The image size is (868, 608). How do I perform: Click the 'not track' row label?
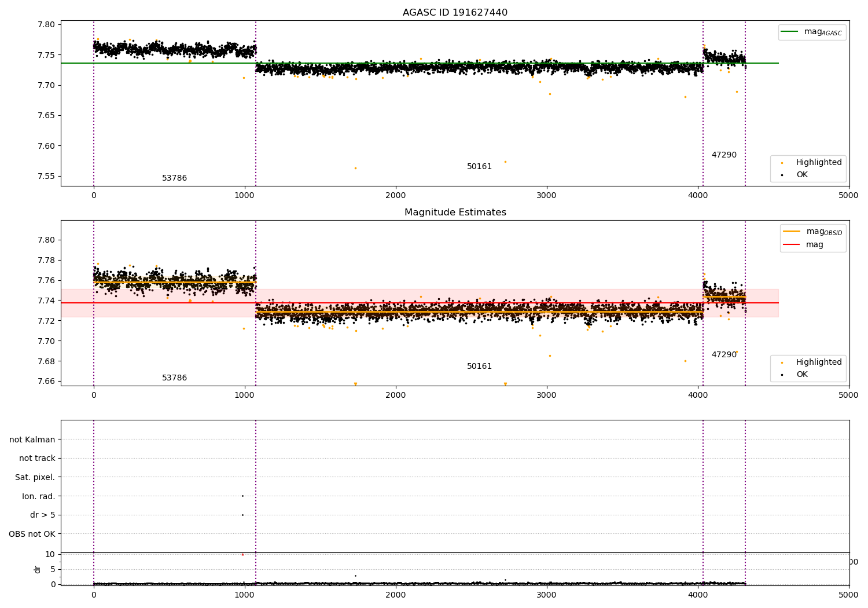click(x=37, y=458)
